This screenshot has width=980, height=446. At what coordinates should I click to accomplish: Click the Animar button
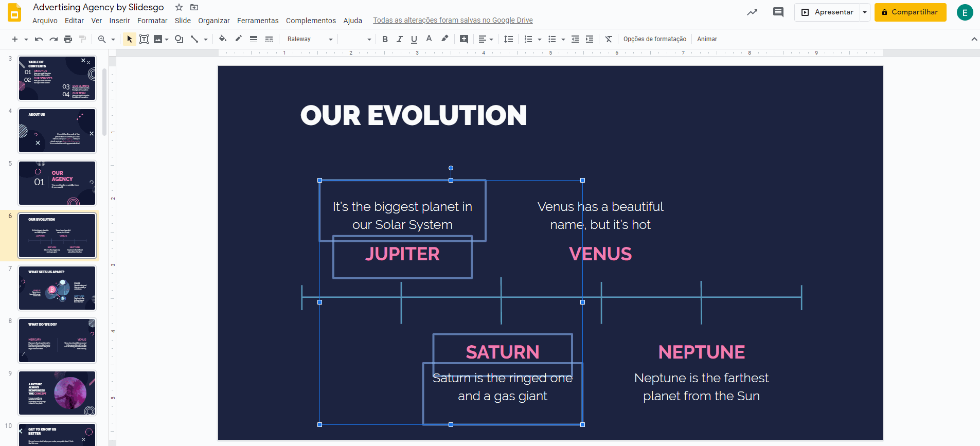pos(707,39)
